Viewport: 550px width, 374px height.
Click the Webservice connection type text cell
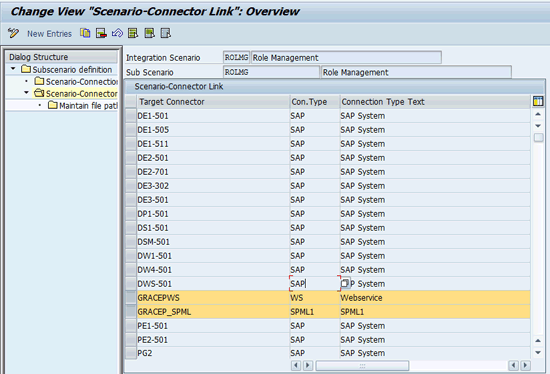pos(435,298)
